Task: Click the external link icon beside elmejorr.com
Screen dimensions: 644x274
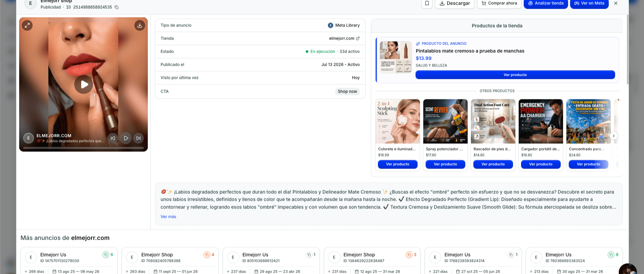Action: click(358, 38)
